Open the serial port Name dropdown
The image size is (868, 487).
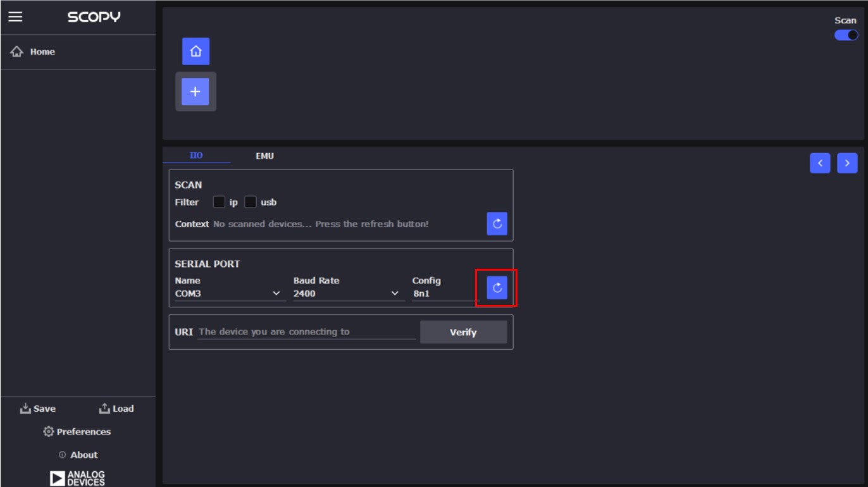coord(276,292)
